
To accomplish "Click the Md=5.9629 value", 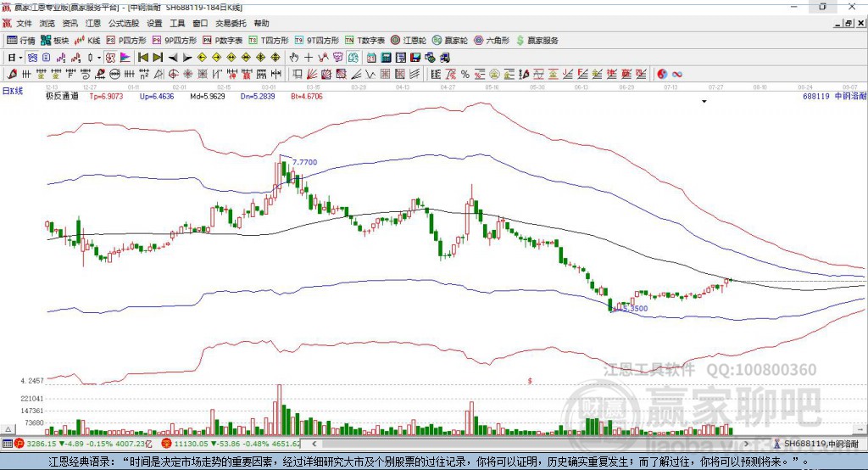I will tap(208, 96).
